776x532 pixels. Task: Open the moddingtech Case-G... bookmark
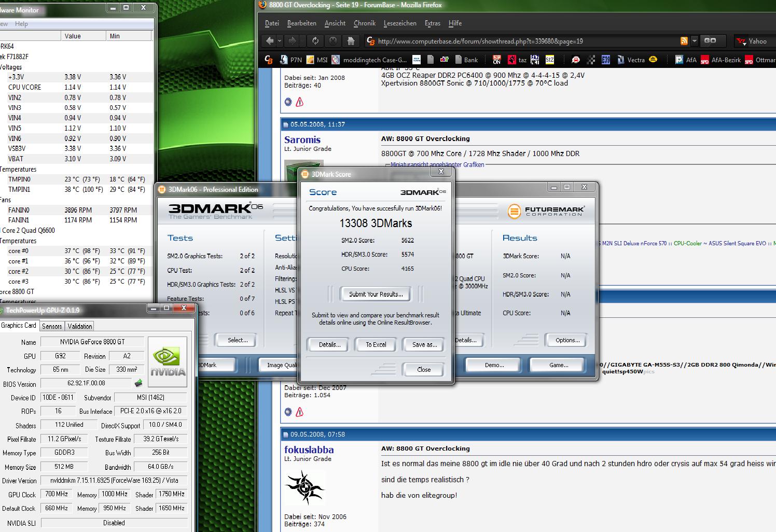coord(370,60)
